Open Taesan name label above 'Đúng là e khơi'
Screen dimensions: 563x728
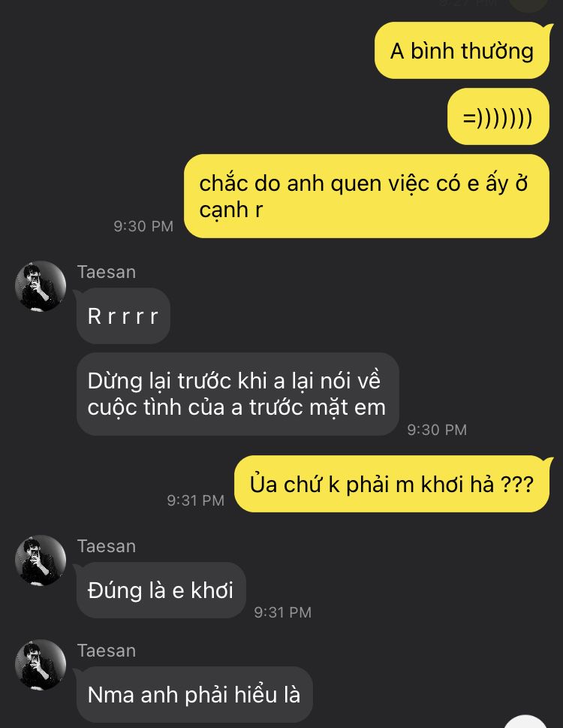click(x=107, y=546)
